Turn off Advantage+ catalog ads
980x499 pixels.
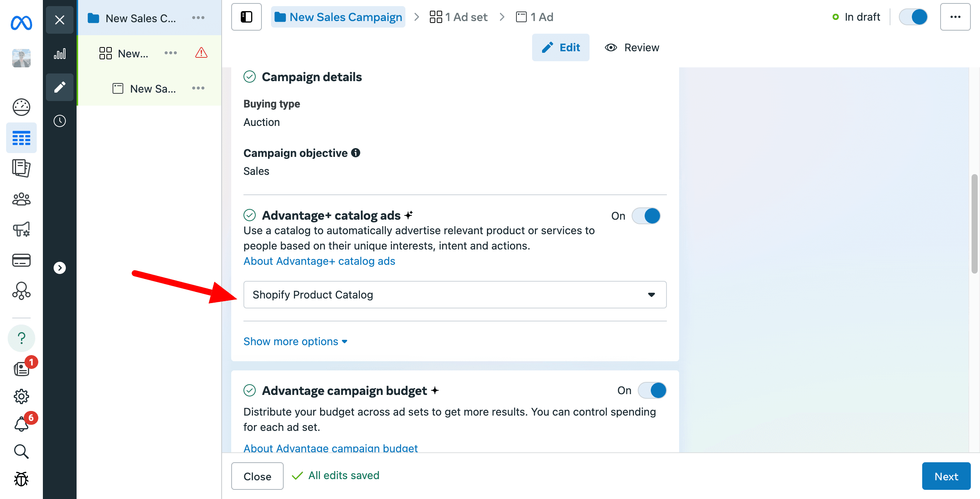(646, 216)
